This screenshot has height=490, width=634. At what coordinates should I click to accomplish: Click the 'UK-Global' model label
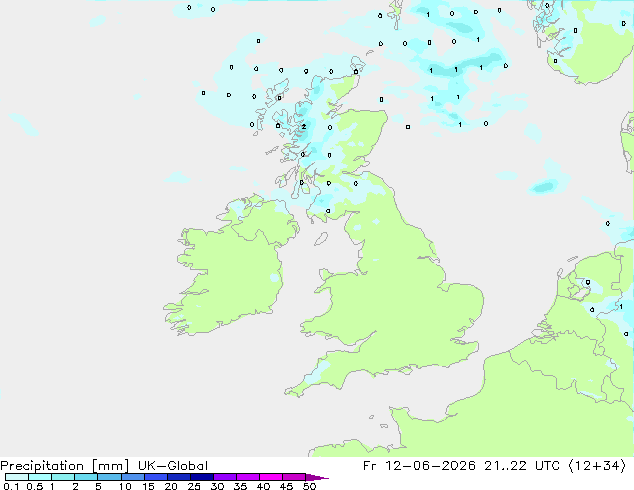tap(173, 466)
